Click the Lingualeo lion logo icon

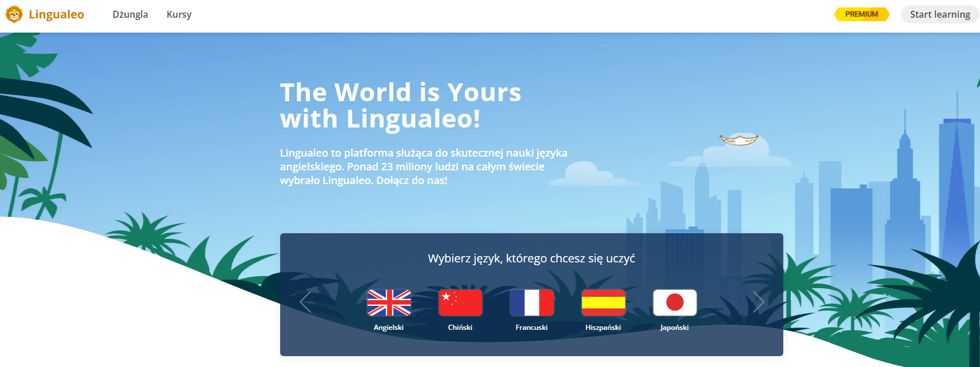pos(14,14)
